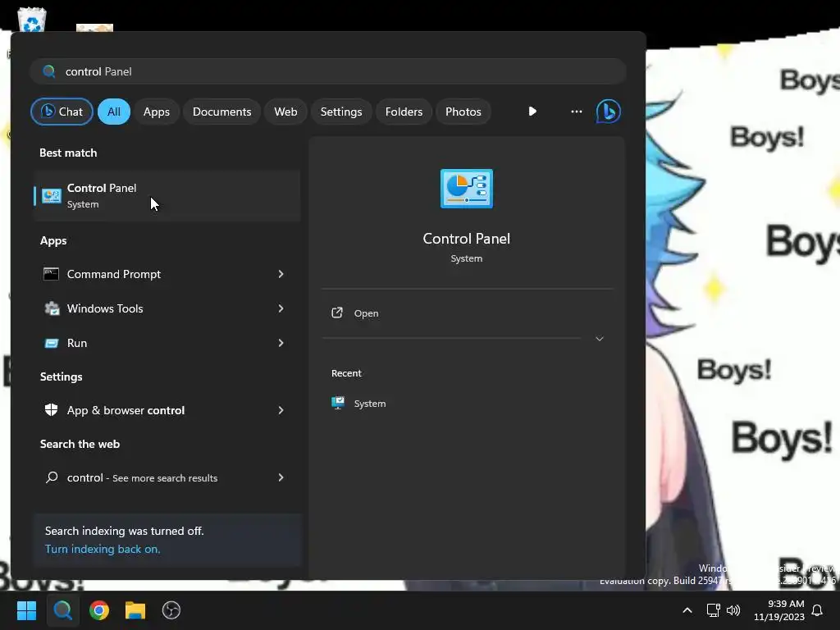
Task: Open the Windows Start menu
Action: coord(26,610)
